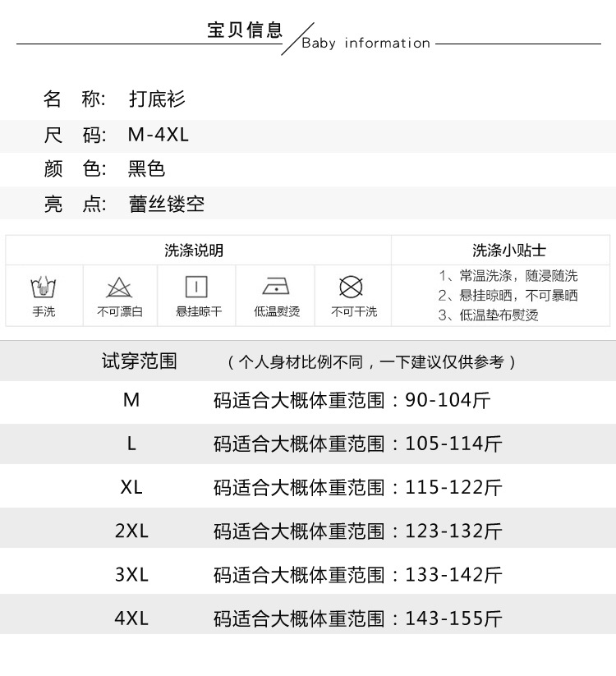Viewport: 616px width, 676px height.
Task: Click the hand wash (手洗) icon
Action: (44, 287)
